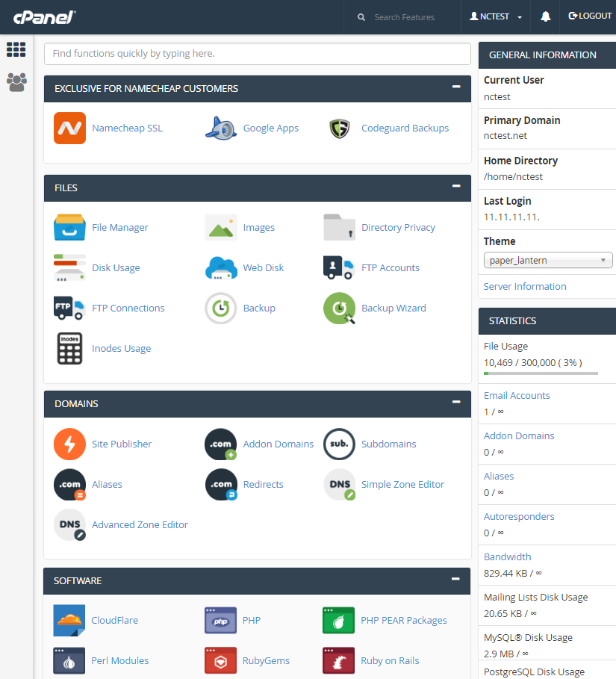This screenshot has height=679, width=616.
Task: Click the home grid sidebar icon
Action: (x=16, y=49)
